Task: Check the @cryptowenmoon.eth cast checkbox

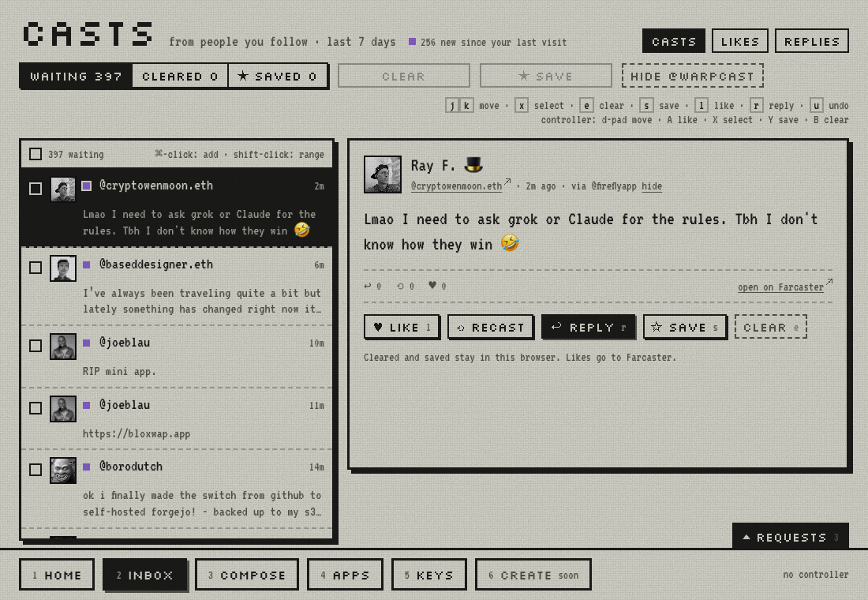Action: (36, 189)
